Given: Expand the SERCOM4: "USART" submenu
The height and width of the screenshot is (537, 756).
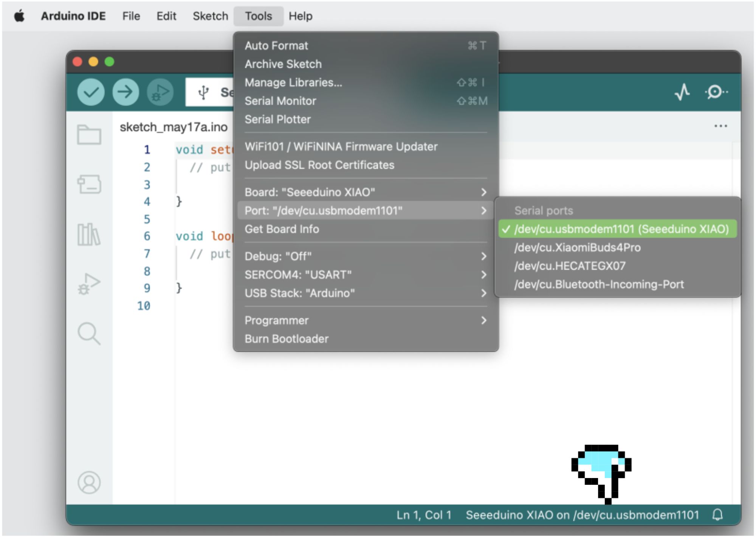Looking at the screenshot, I should click(366, 275).
